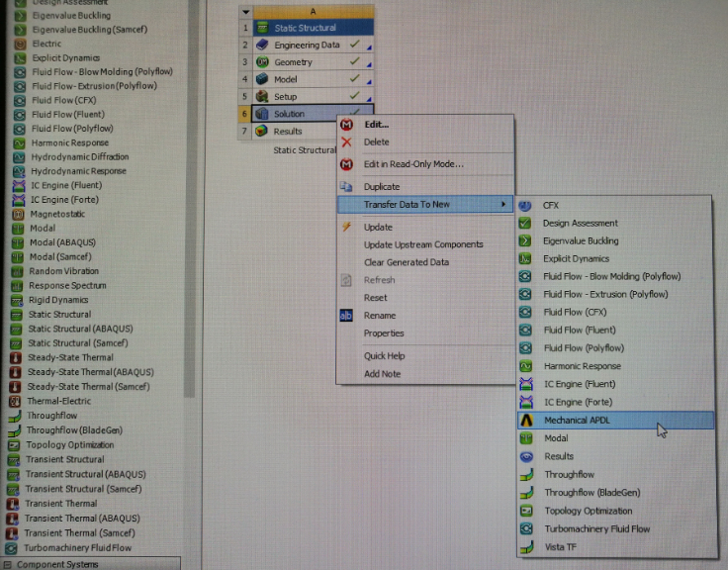Image resolution: width=728 pixels, height=570 pixels.
Task: Choose Update Upstream Components
Action: pos(423,244)
